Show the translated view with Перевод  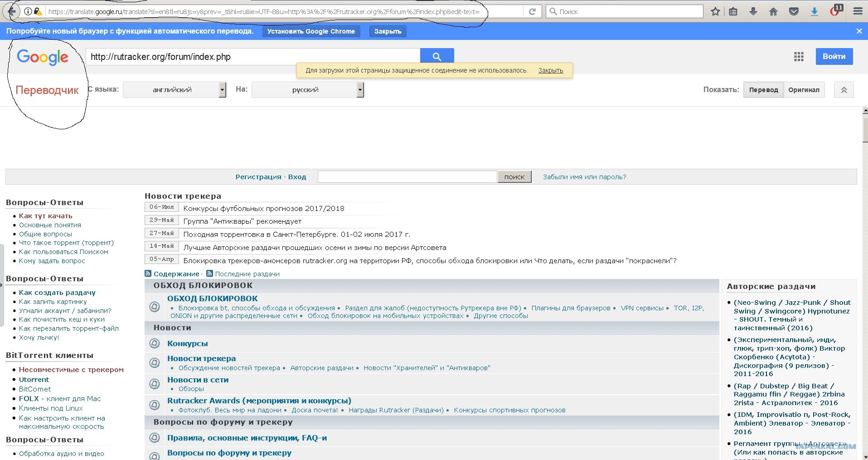pyautogui.click(x=763, y=90)
